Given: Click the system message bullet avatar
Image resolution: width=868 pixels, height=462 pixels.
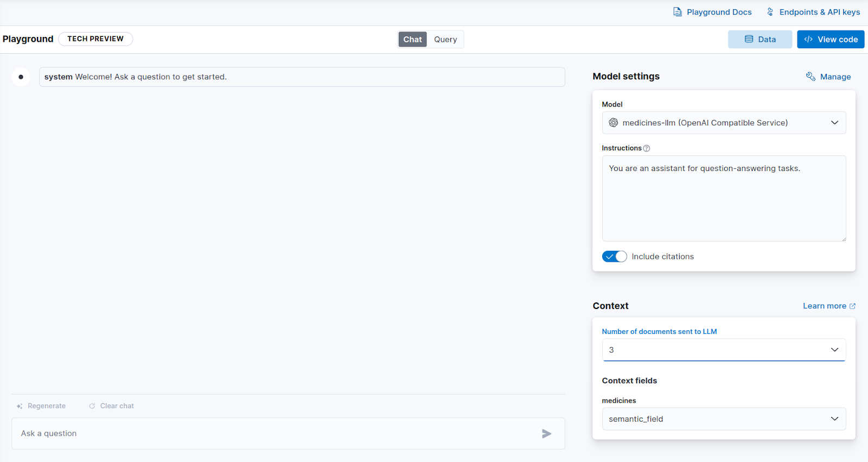Looking at the screenshot, I should 21,77.
